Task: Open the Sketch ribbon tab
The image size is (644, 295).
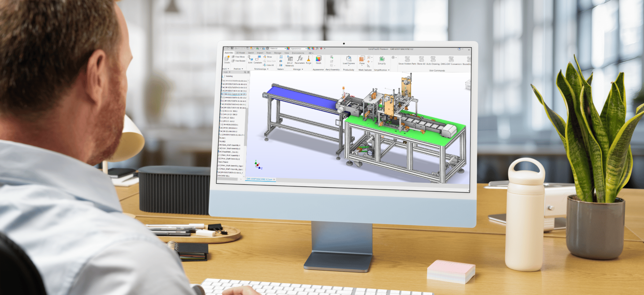Action: click(x=251, y=53)
